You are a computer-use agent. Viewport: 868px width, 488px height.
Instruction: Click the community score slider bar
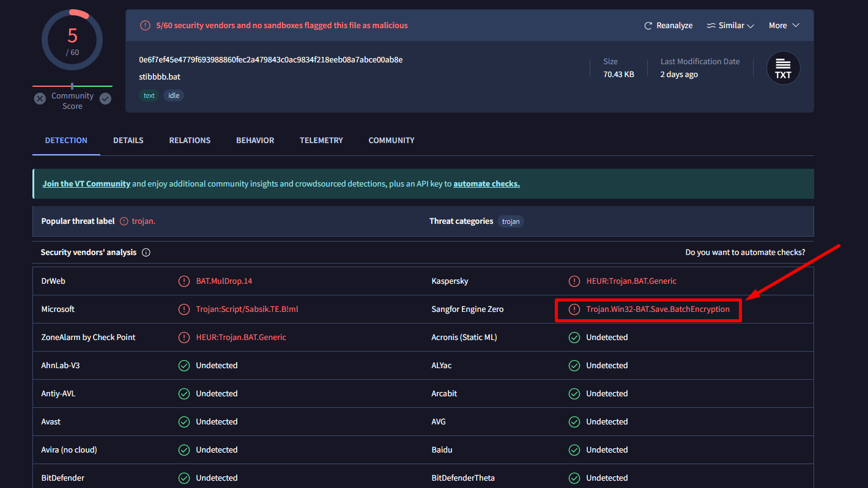[x=72, y=86]
